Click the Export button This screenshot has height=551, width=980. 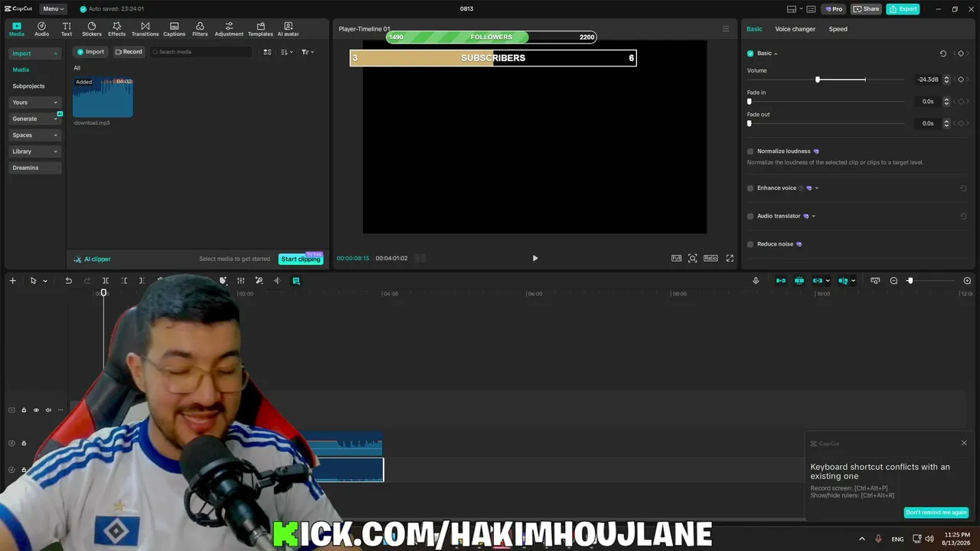tap(903, 9)
